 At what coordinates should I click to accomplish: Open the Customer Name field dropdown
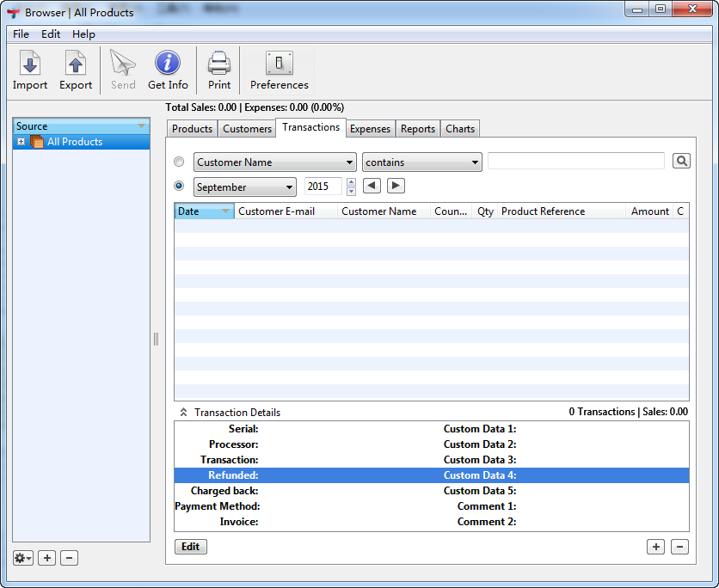click(x=274, y=162)
